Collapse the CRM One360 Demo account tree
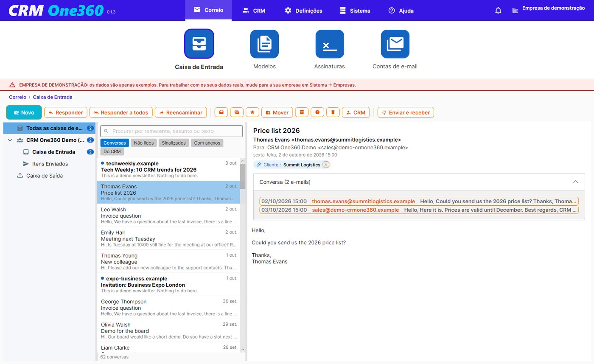Viewport: 594px width, 364px height. click(x=10, y=140)
